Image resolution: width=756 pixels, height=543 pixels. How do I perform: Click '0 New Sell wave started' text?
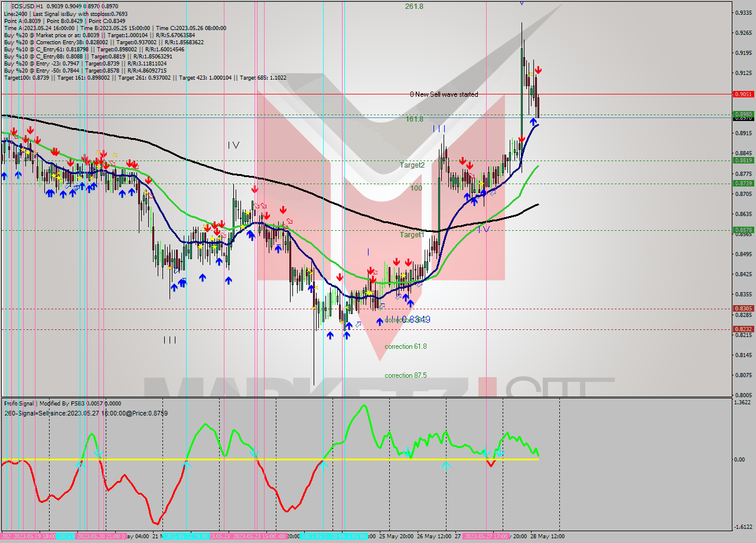pos(444,94)
